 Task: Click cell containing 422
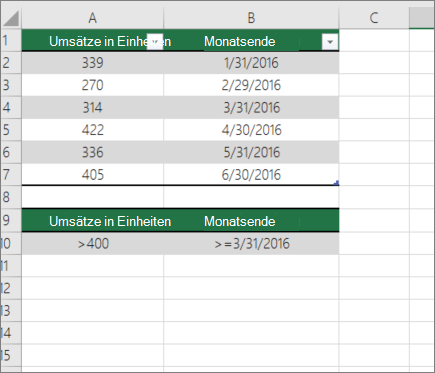click(93, 130)
